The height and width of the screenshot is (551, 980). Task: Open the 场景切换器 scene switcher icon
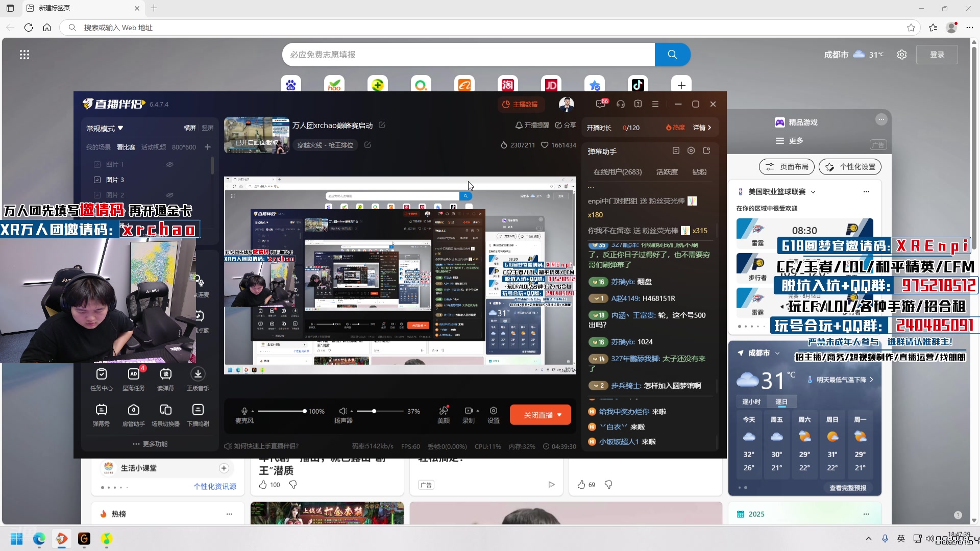165,410
